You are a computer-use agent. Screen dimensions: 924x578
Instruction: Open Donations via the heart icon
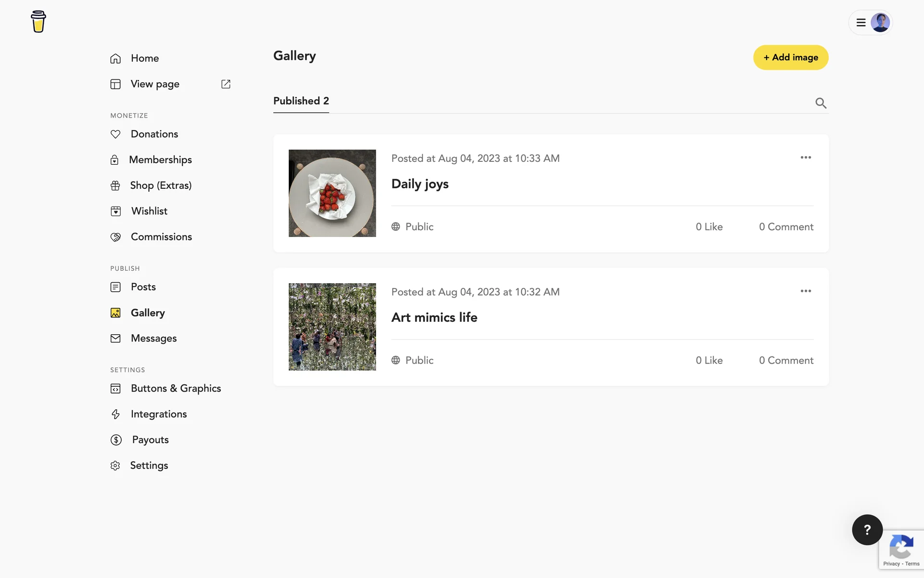click(115, 134)
